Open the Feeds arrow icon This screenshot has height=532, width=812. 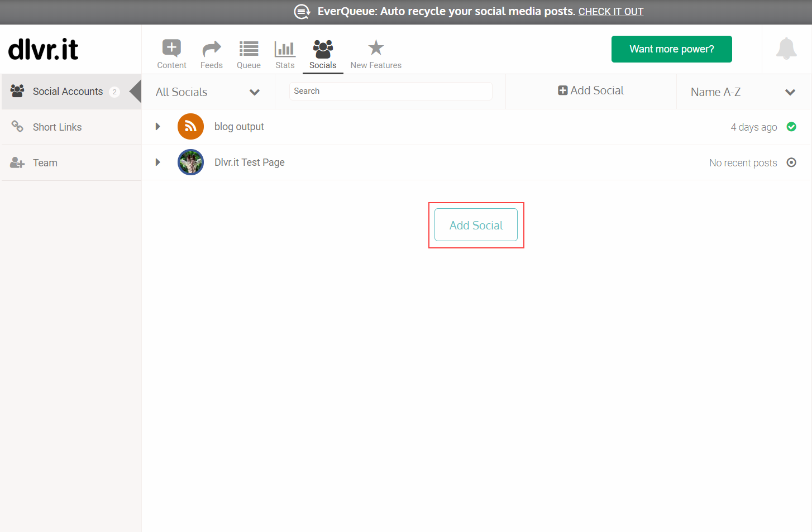click(x=212, y=49)
